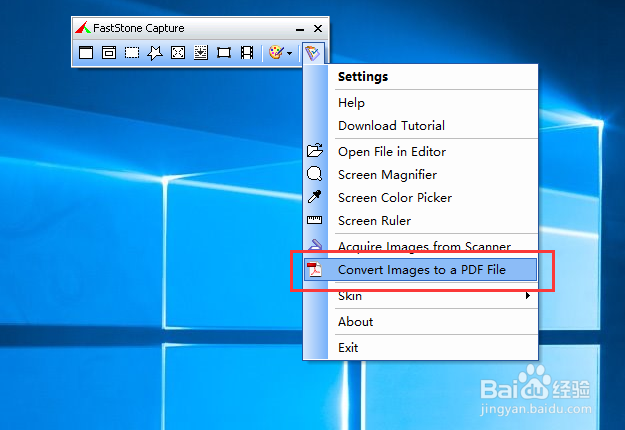Minimize the FastStone Capture window
This screenshot has width=625, height=430.
coord(300,29)
